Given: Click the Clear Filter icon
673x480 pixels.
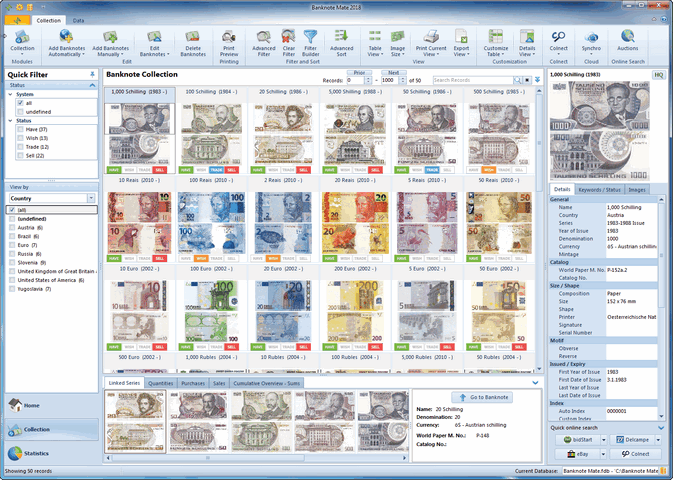Looking at the screenshot, I should pos(288,42).
